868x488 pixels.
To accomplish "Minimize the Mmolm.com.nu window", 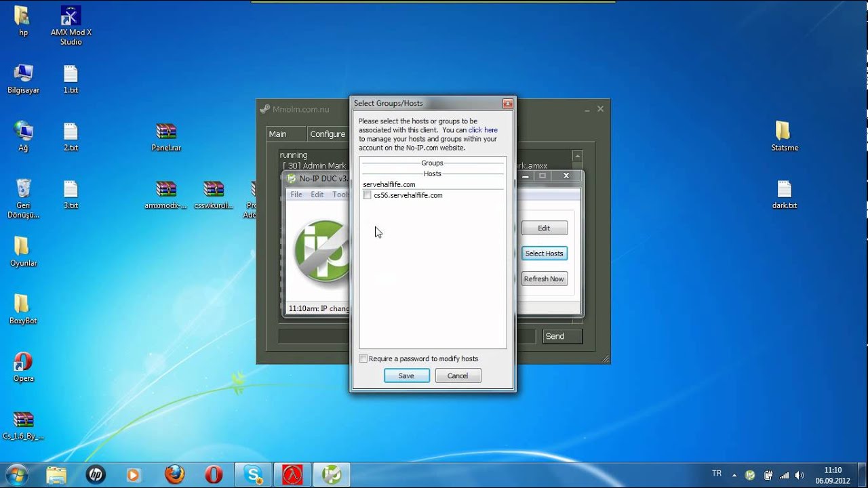I will pyautogui.click(x=587, y=109).
